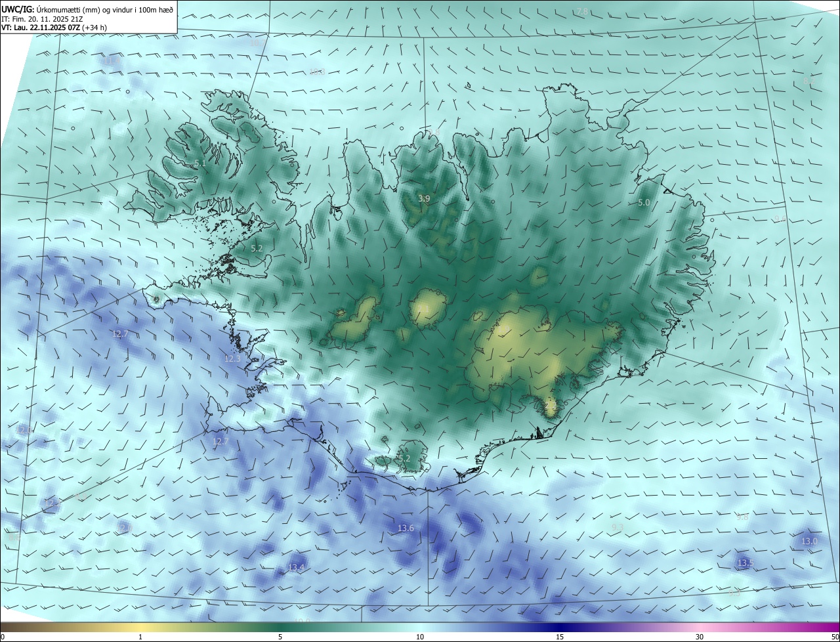Click the 1 tick on the color scale
This screenshot has height=642, width=840.
click(140, 637)
